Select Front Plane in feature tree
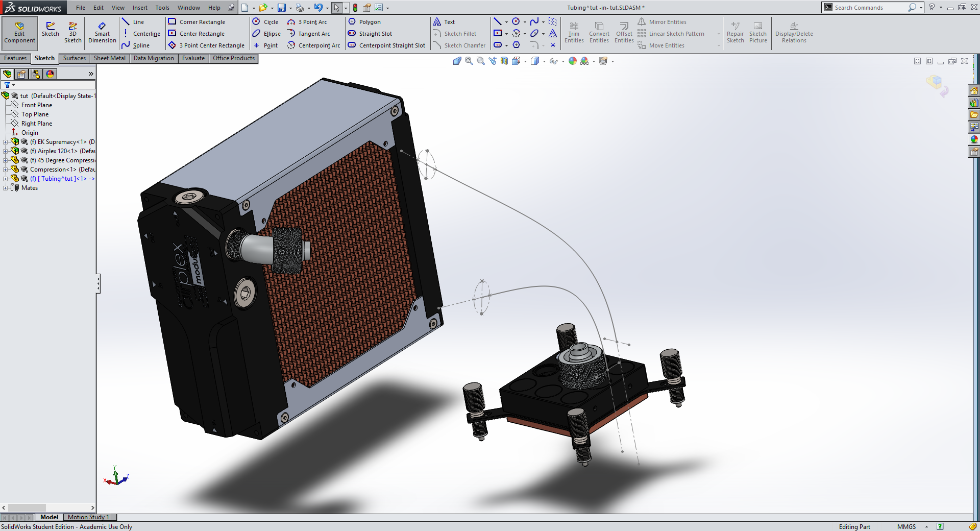Viewport: 980px width, 531px height. coord(36,105)
